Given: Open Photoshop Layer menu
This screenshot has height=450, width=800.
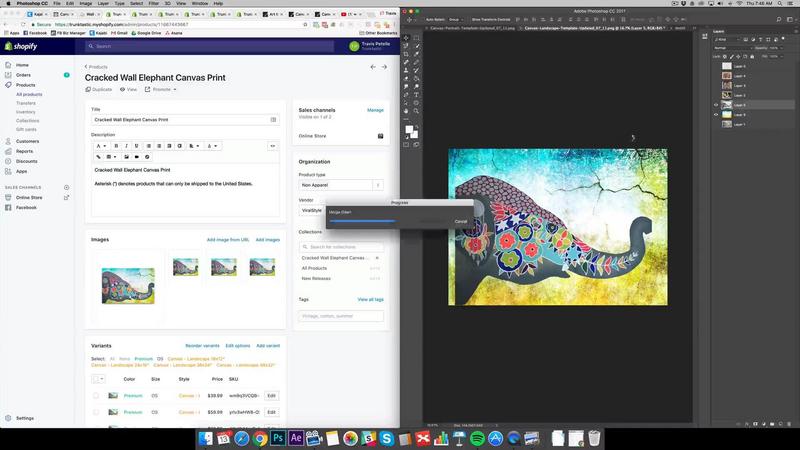Looking at the screenshot, I should 103,4.
